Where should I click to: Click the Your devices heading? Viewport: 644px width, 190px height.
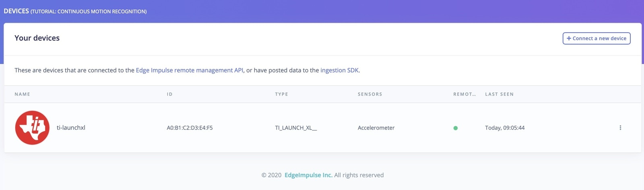point(37,38)
